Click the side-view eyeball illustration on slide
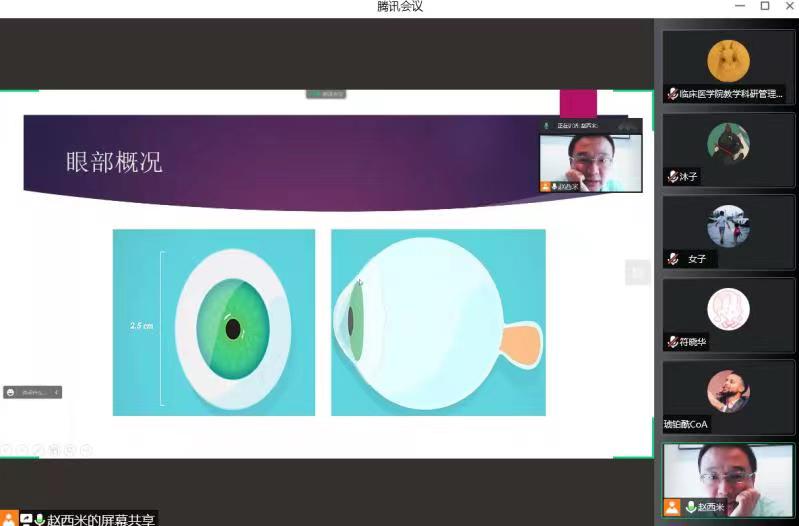799x526 pixels. pos(438,322)
